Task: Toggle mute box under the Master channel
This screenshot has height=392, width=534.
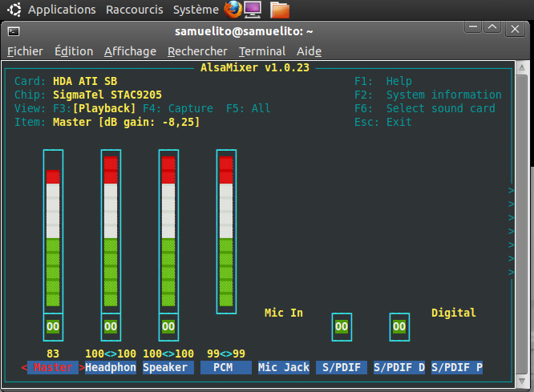Action: 53,327
